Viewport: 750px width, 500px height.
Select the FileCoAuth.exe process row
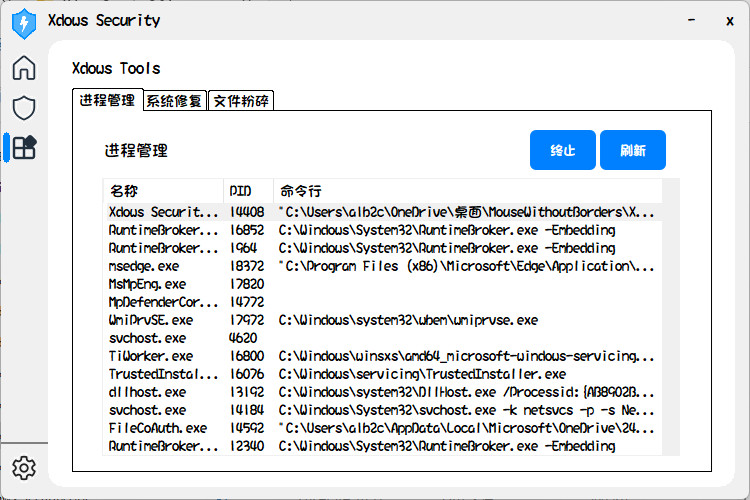[x=383, y=428]
